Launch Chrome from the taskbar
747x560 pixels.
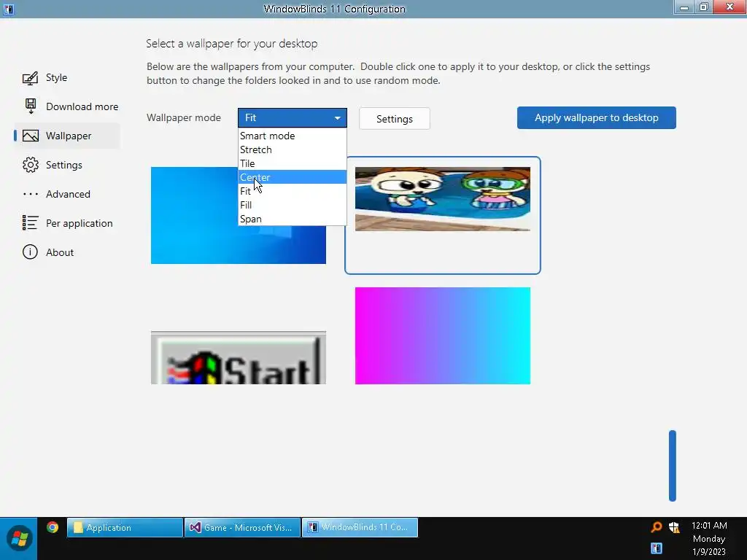[x=53, y=527]
